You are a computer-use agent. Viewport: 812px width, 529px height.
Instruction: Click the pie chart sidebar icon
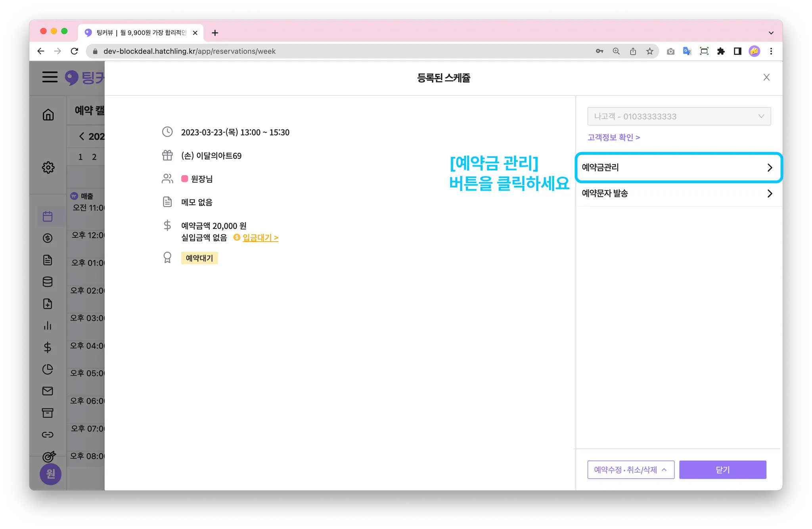(x=48, y=369)
